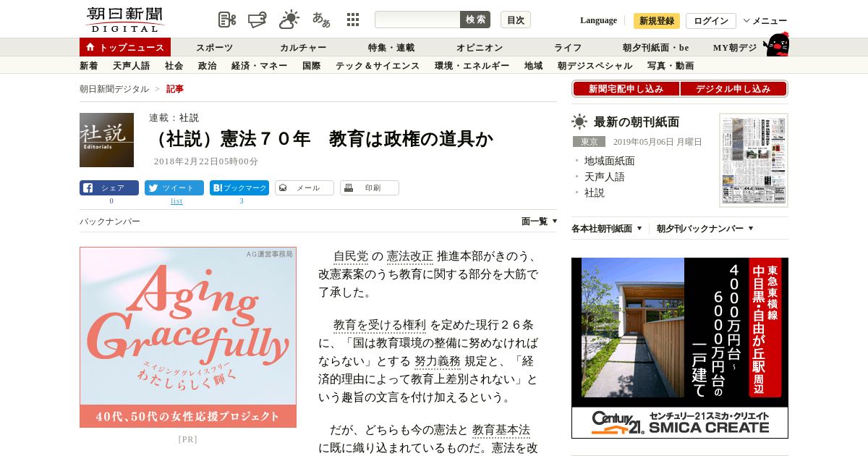The image size is (868, 456).
Task: Click 新聞宅配申し込み subscription button
Action: click(x=626, y=89)
